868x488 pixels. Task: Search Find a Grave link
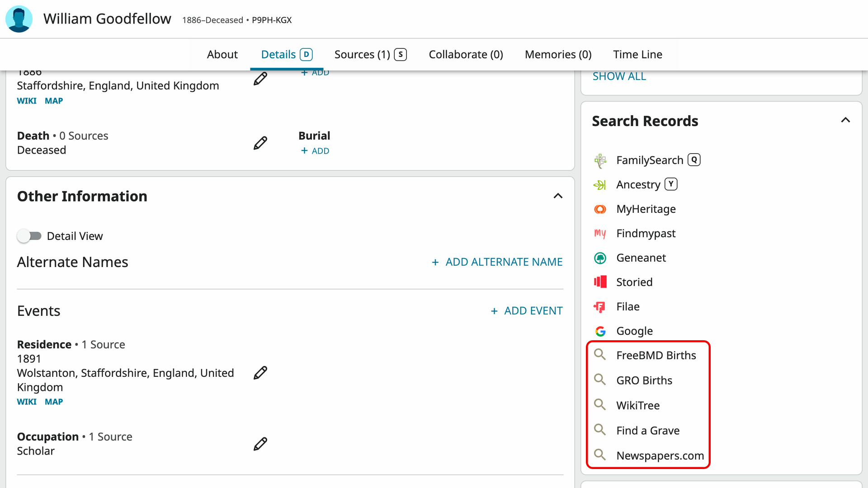[x=648, y=431]
